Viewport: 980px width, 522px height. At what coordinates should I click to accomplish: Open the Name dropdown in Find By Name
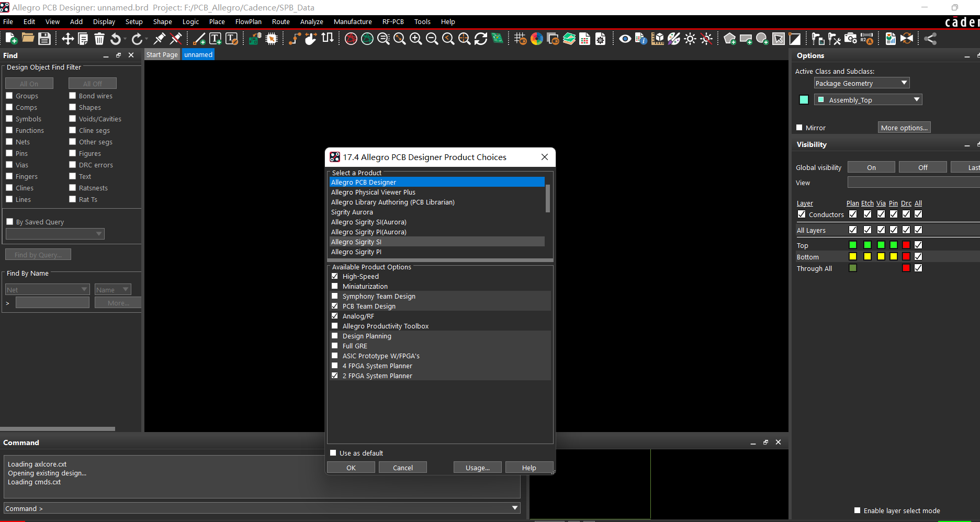point(113,290)
